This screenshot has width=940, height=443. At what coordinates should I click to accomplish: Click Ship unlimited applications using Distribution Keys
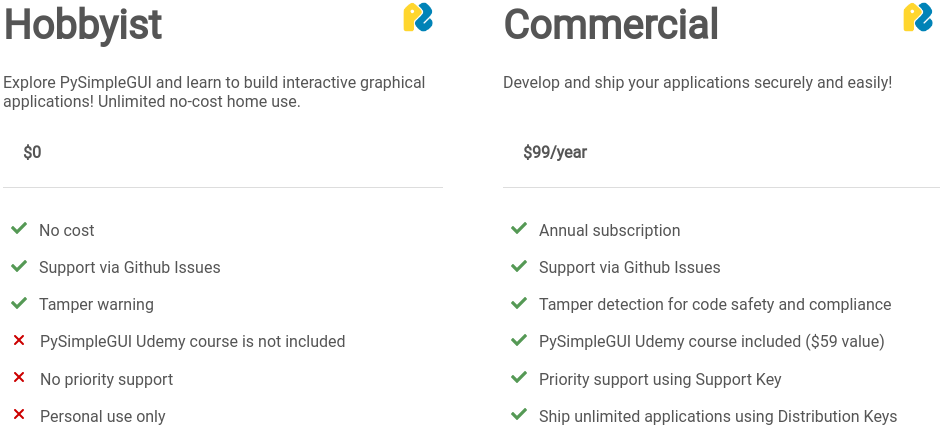point(718,417)
